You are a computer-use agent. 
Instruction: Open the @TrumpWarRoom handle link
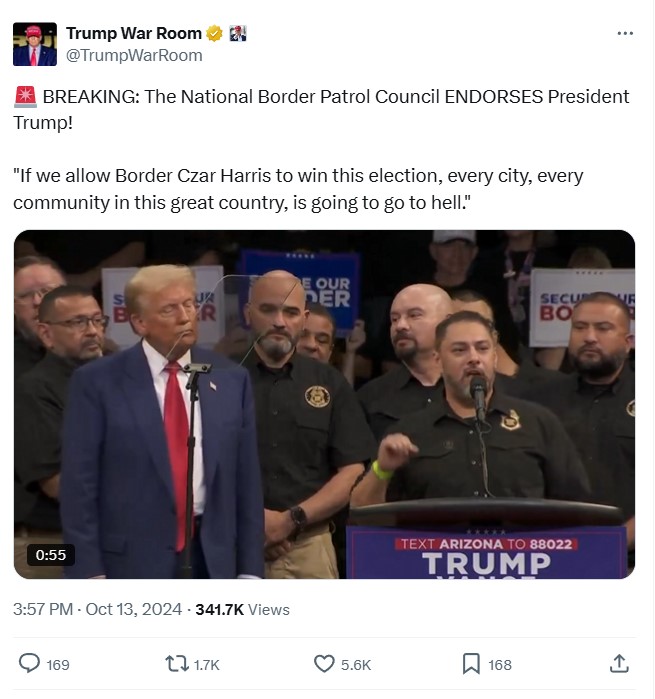[134, 56]
